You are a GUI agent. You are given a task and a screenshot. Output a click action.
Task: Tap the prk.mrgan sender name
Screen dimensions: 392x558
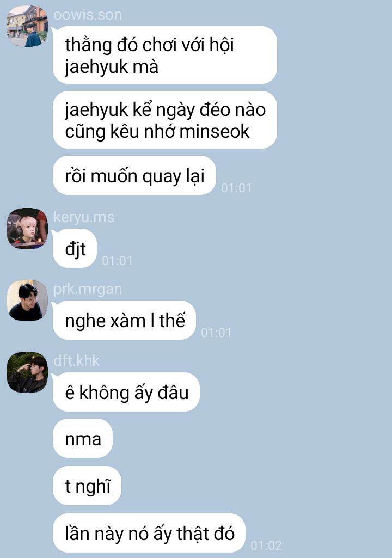88,289
